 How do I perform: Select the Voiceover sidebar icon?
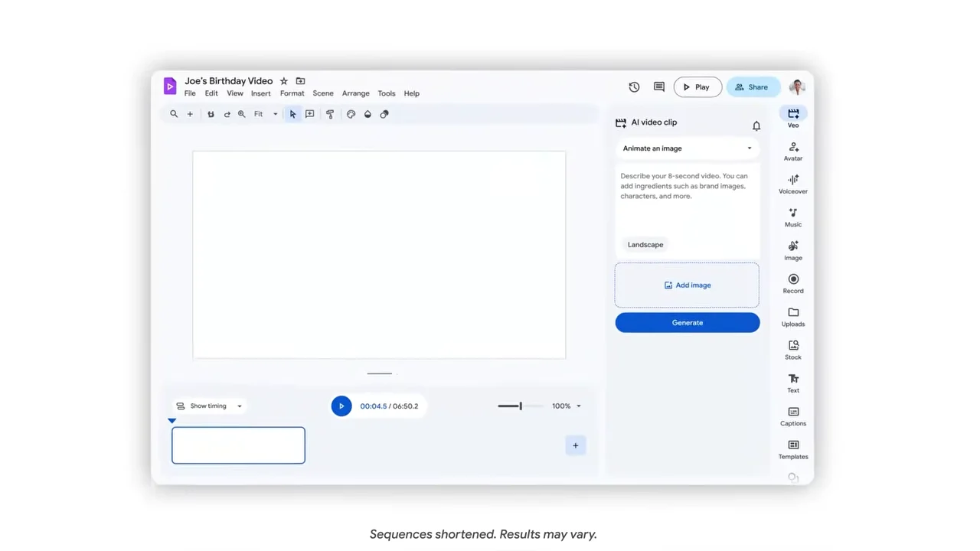click(x=793, y=184)
